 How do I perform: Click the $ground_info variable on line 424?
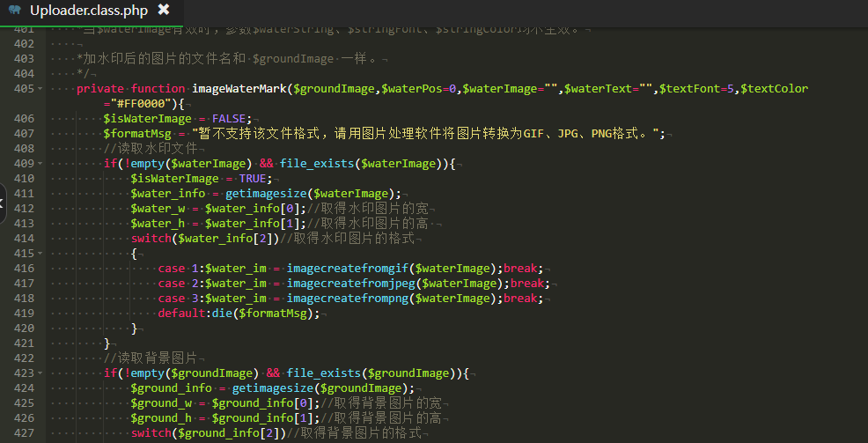(x=171, y=388)
